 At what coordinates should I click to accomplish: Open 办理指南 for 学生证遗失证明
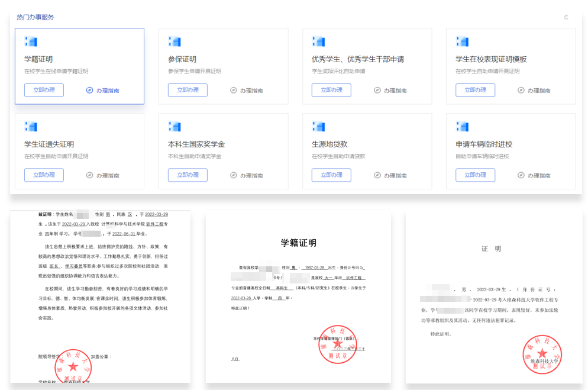pos(103,176)
